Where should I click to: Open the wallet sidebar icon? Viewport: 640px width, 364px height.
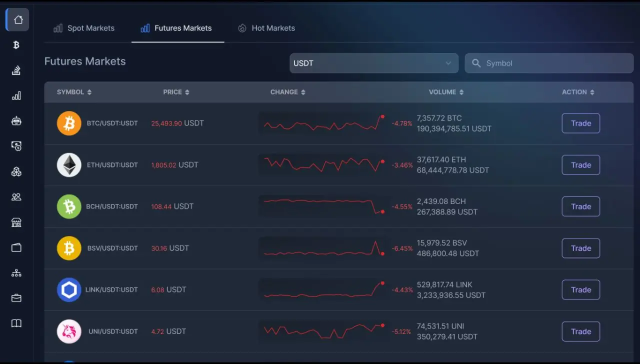pyautogui.click(x=16, y=247)
